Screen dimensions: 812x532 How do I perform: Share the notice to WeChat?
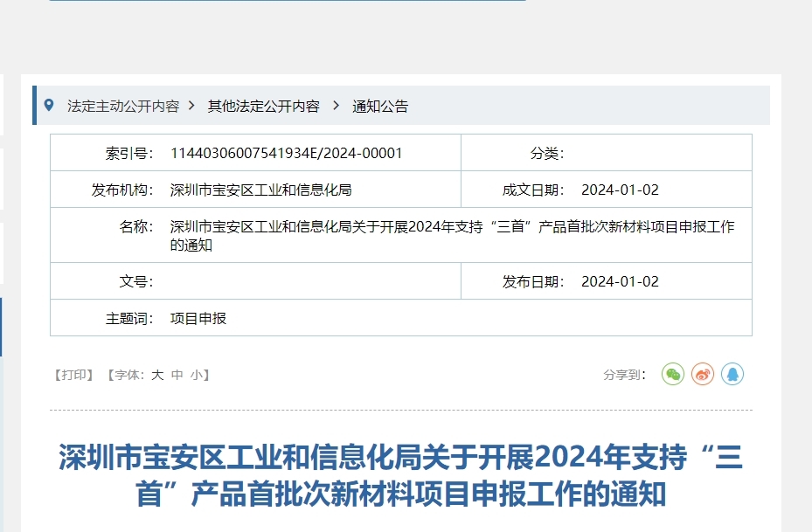point(672,375)
